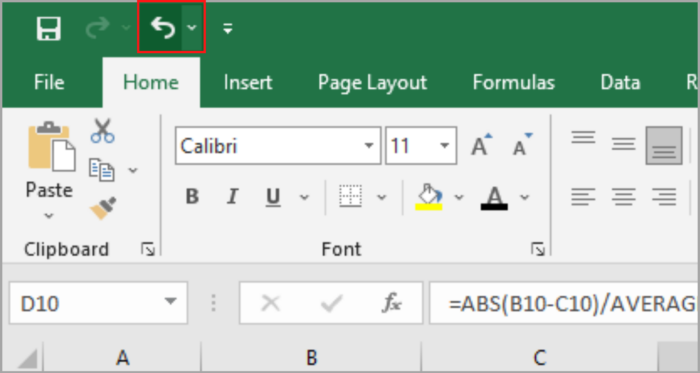Expand the Underline style arrow
700x373 pixels.
click(304, 197)
